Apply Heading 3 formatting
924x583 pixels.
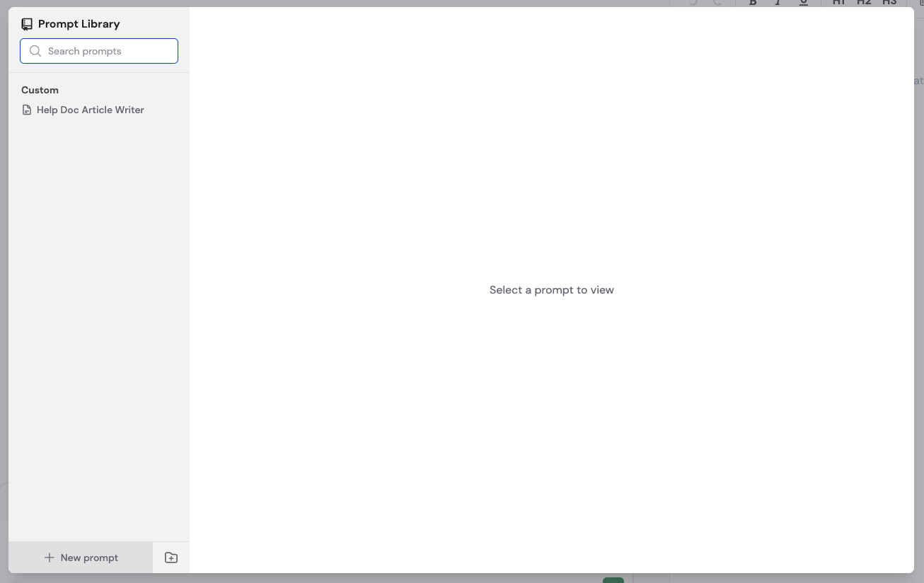pyautogui.click(x=889, y=3)
